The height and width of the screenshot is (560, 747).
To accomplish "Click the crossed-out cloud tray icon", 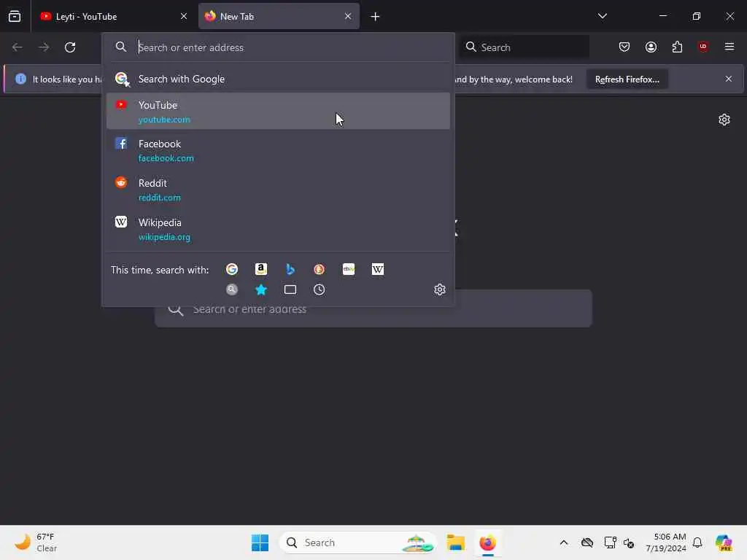I will pos(587,542).
